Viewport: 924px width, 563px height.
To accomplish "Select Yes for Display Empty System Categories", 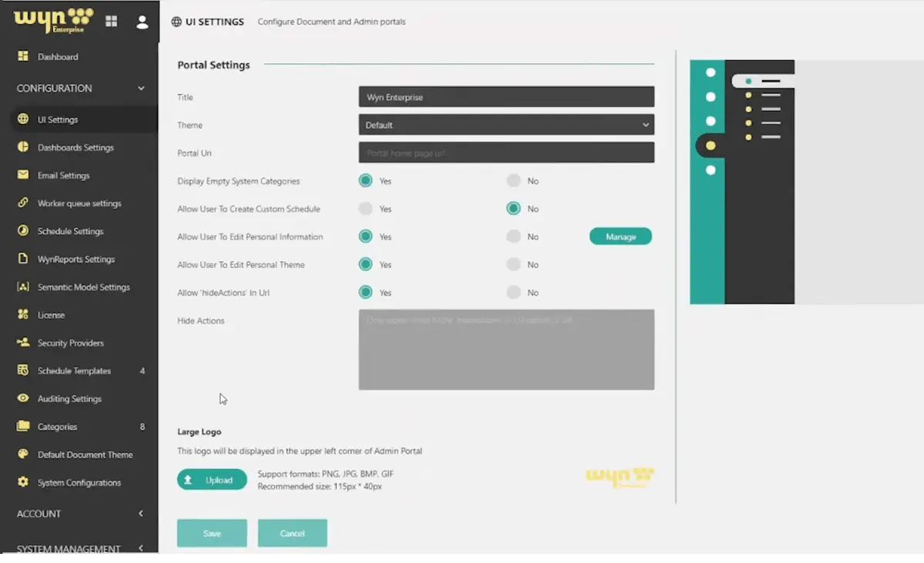I will click(x=366, y=181).
